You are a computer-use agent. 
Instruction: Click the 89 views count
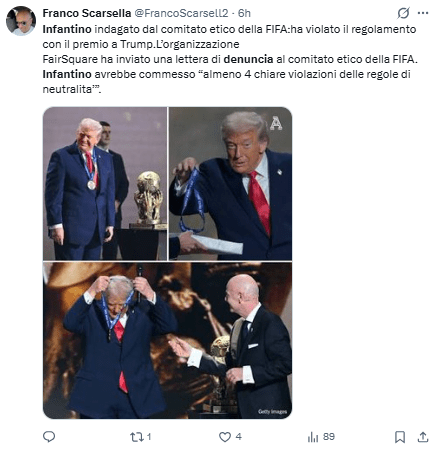tap(329, 437)
